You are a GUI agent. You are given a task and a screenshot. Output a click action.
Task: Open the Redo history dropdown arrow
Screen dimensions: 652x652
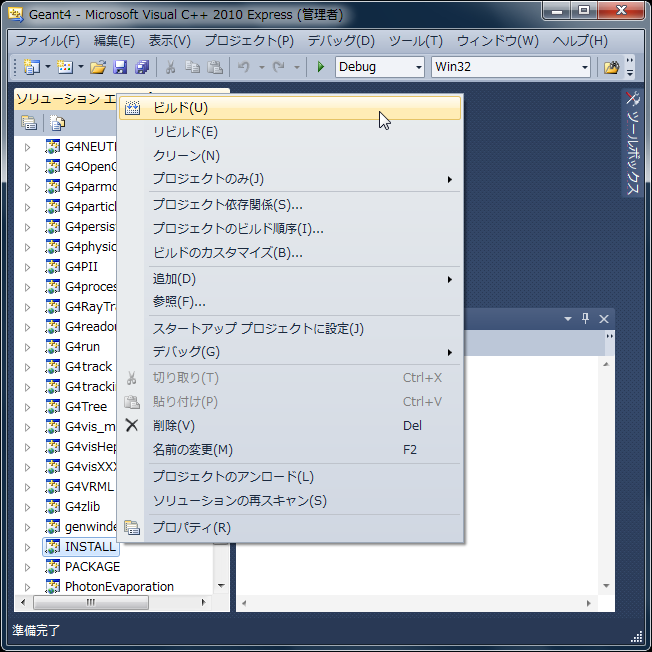click(x=296, y=67)
